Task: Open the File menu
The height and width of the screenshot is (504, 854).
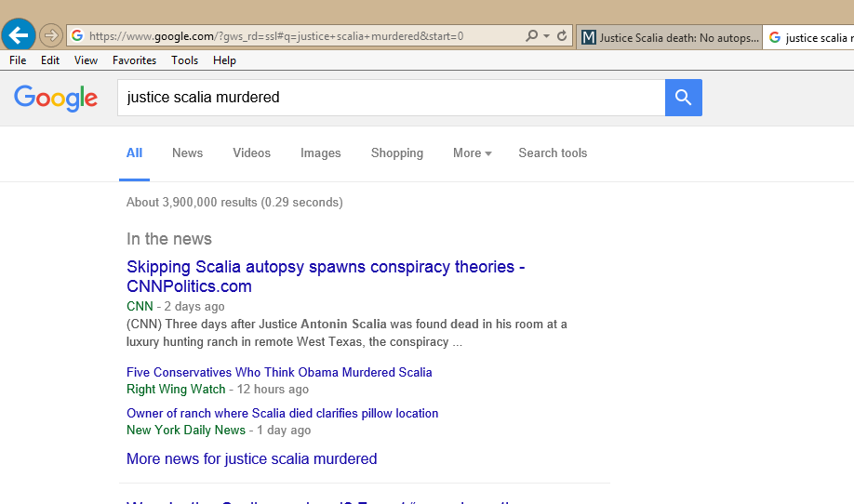Action: pos(18,60)
